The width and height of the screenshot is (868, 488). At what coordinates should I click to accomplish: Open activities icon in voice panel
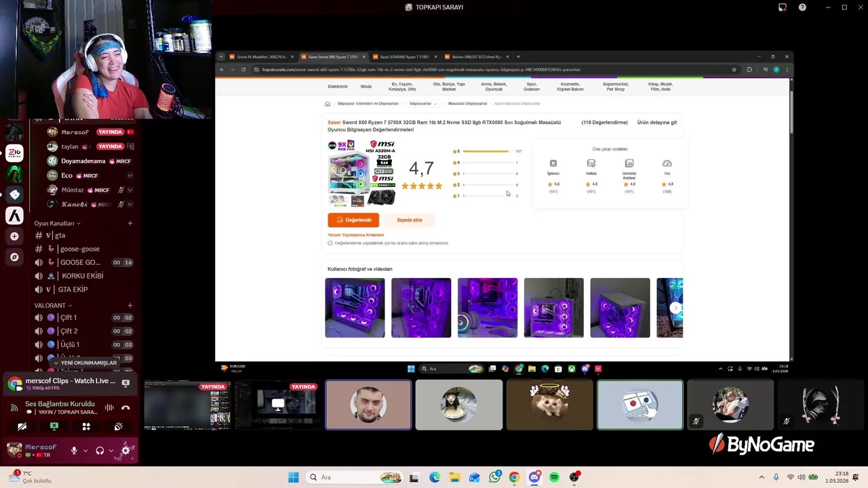[x=86, y=426]
